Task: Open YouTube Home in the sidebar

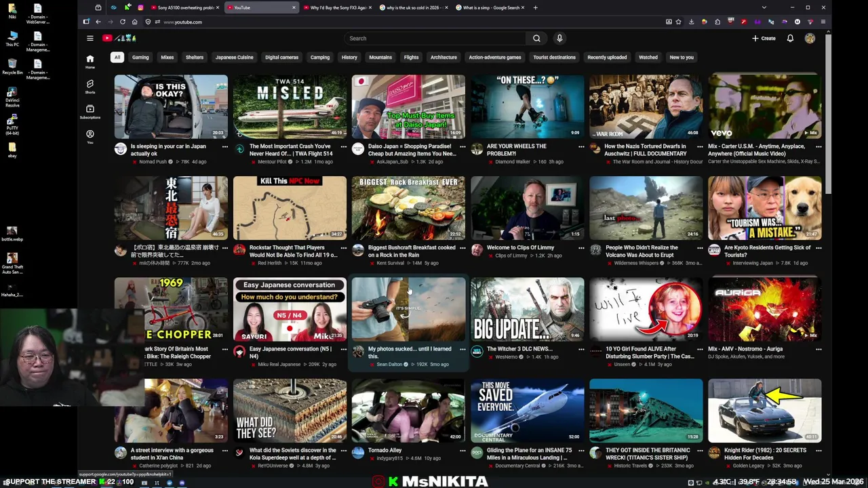Action: (90, 62)
